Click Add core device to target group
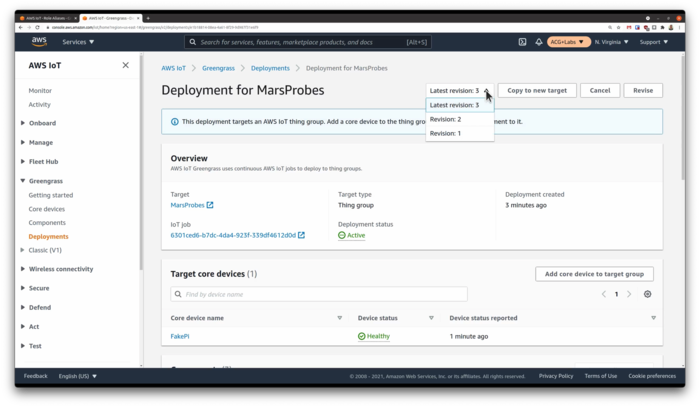 [594, 274]
